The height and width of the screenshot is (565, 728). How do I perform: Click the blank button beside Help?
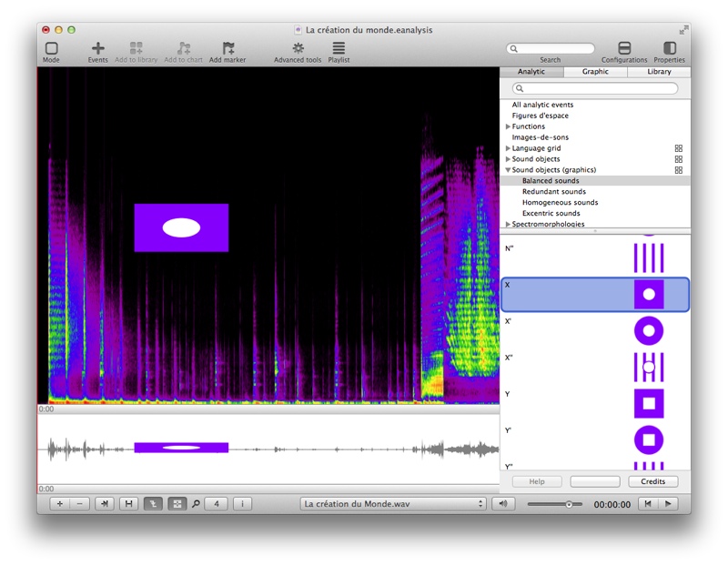[x=595, y=481]
